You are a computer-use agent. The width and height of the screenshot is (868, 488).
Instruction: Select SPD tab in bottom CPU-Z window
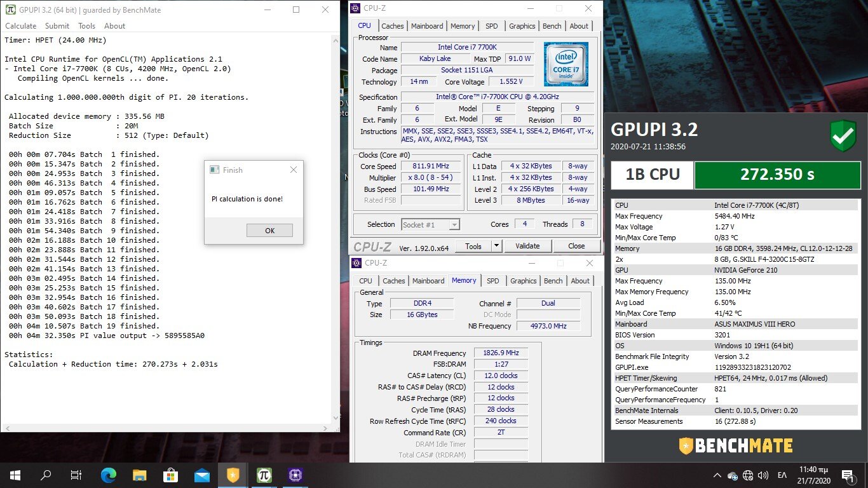493,281
